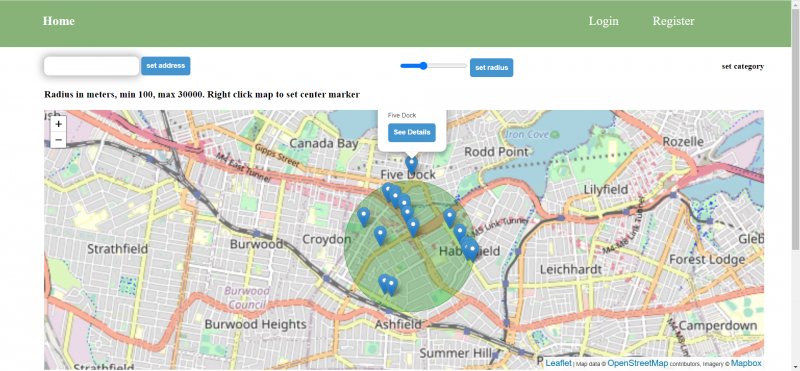Click the radius slider handle
The width and height of the screenshot is (800, 371).
[423, 65]
